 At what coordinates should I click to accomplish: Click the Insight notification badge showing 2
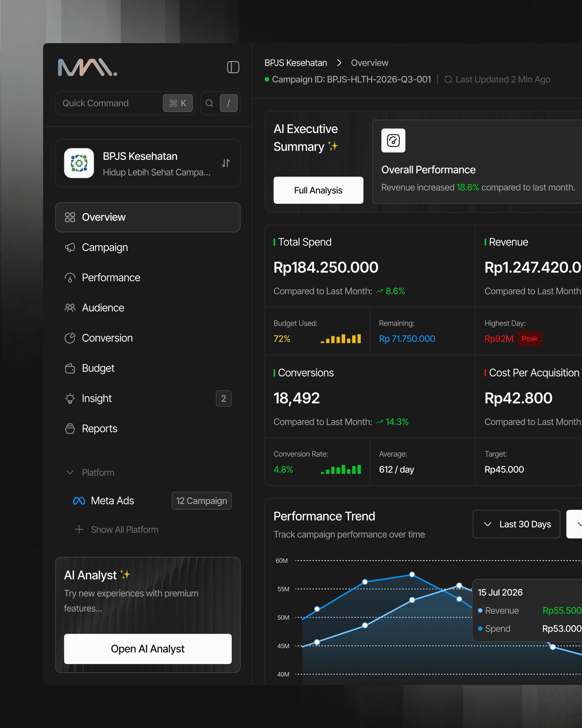223,398
